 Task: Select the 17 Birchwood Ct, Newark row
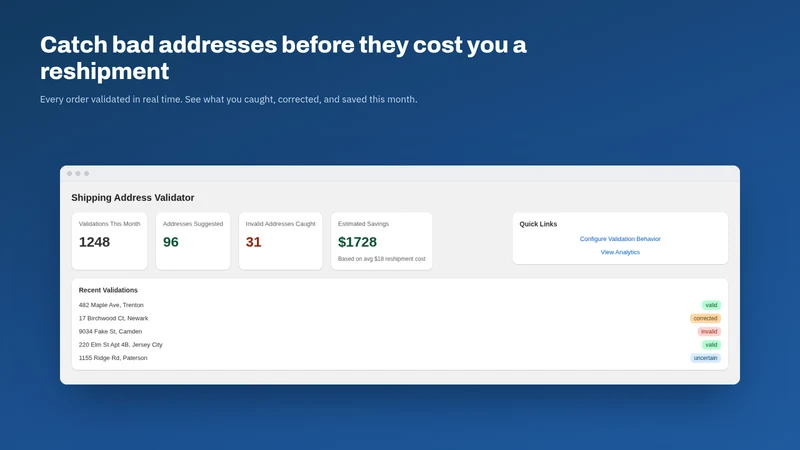(399, 318)
